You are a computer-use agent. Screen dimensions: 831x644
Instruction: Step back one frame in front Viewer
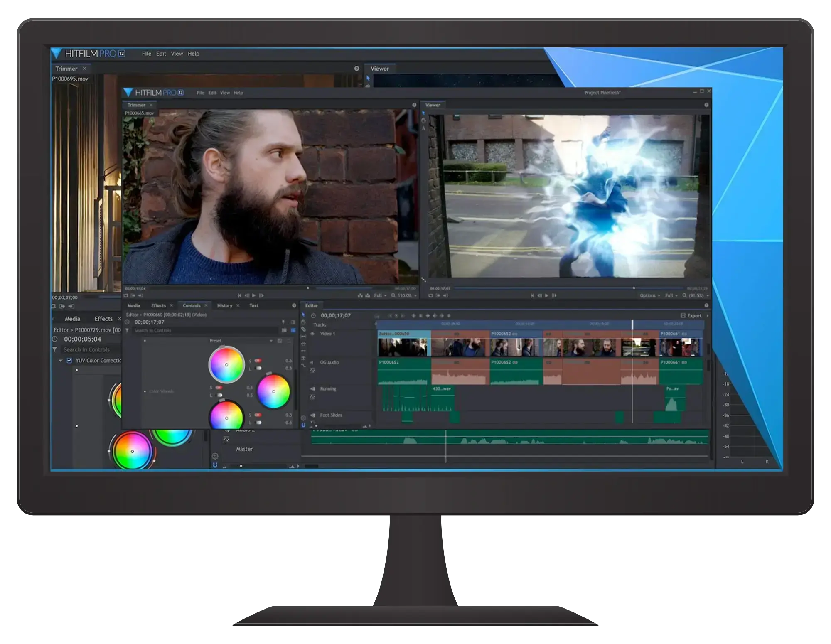(539, 295)
